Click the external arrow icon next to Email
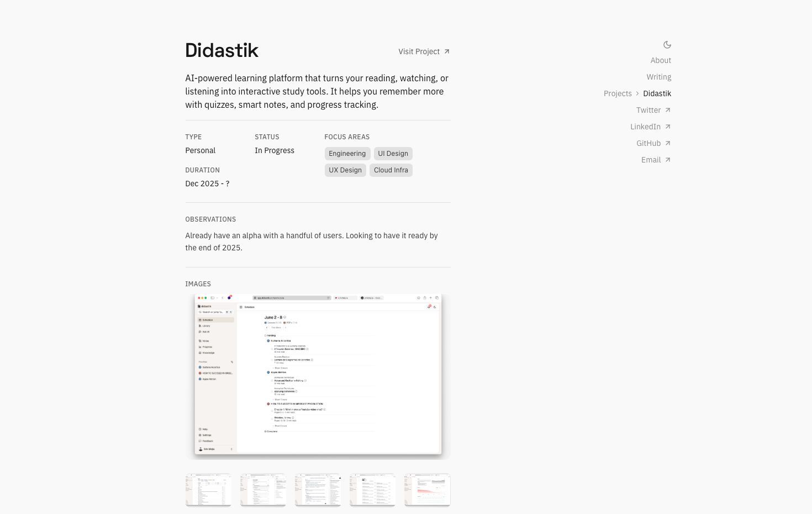Screen dimensions: 812x514 [x=668, y=160]
